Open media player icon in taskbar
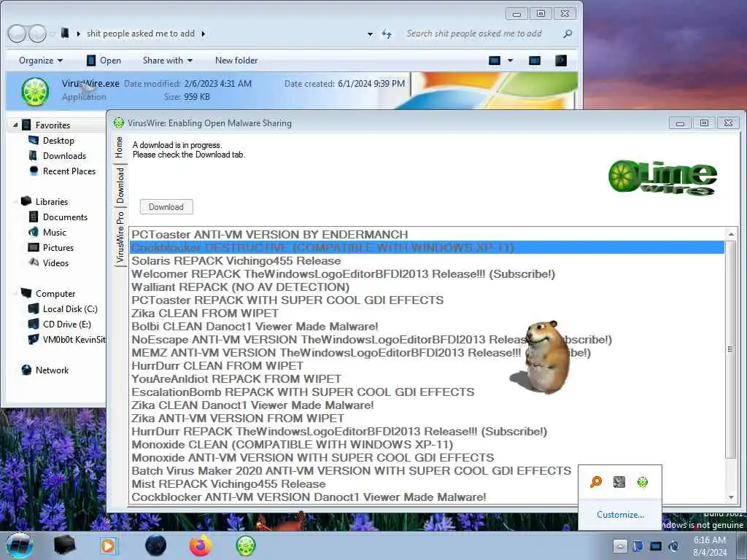The height and width of the screenshot is (560, 747). tap(109, 545)
